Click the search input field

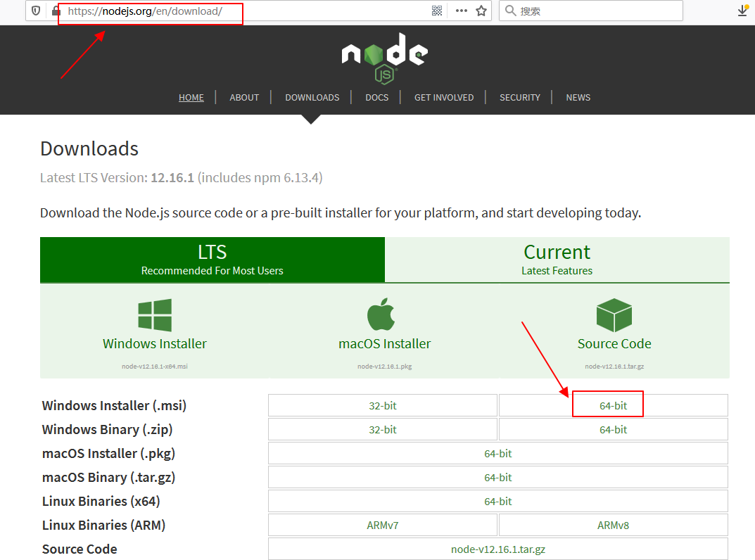click(x=591, y=11)
